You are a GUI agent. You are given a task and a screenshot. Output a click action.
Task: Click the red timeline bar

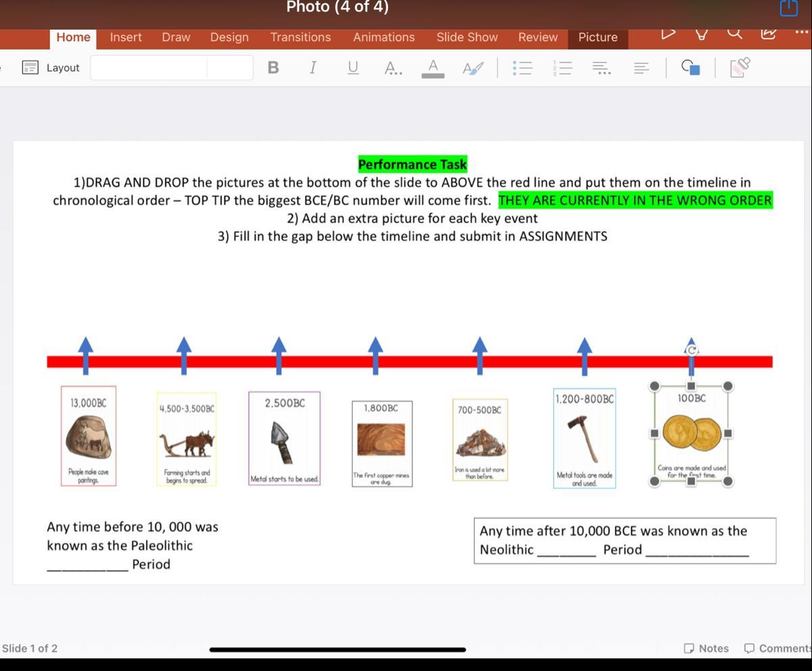tap(410, 362)
